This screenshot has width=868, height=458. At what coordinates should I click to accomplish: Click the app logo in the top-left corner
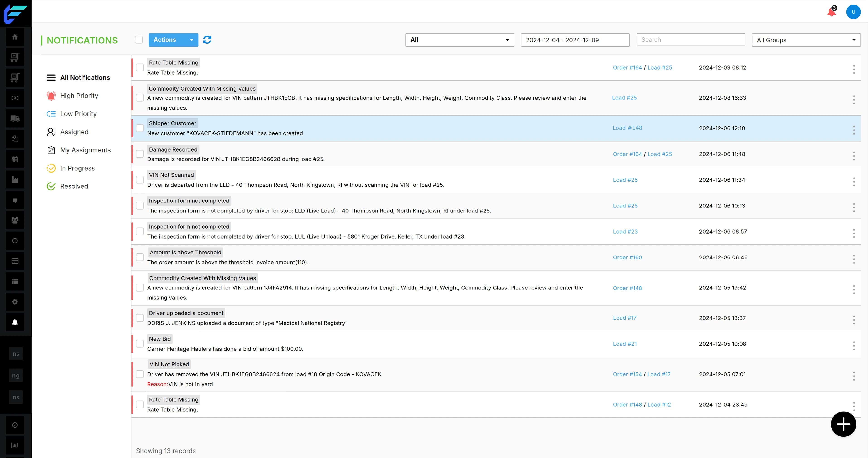(15, 14)
